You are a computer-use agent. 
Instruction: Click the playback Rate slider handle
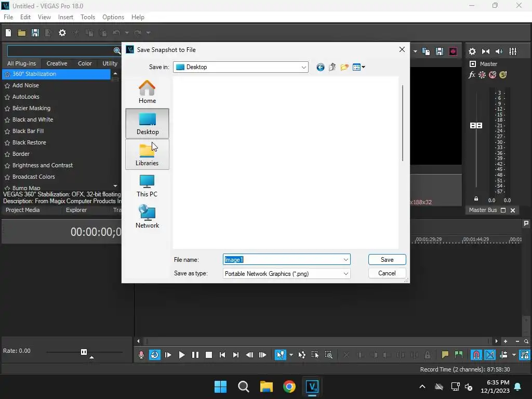coord(84,352)
